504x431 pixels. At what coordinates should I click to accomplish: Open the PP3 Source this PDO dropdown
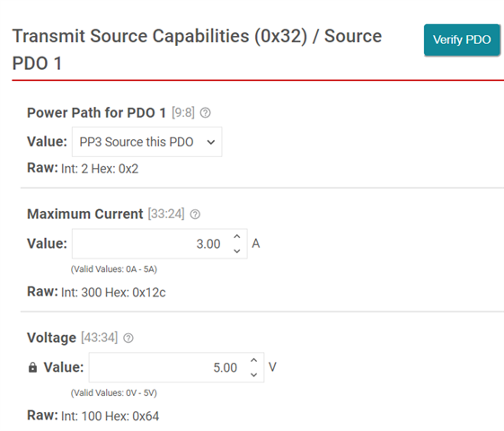[x=147, y=142]
